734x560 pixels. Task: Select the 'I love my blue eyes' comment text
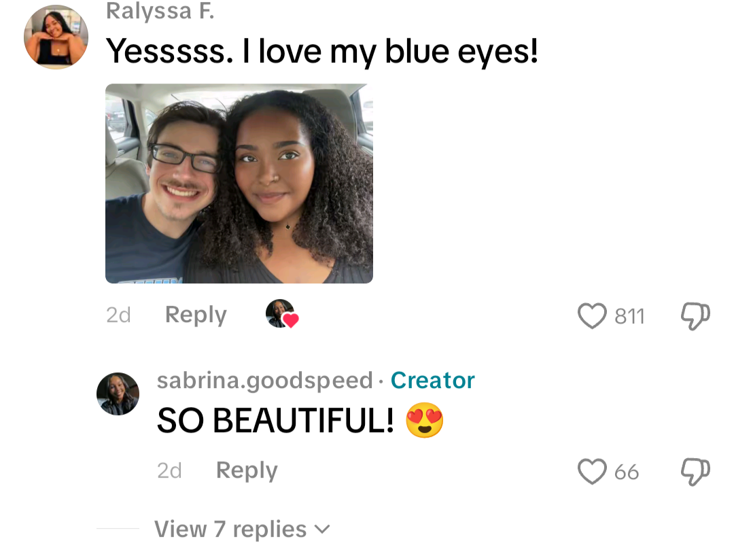322,52
